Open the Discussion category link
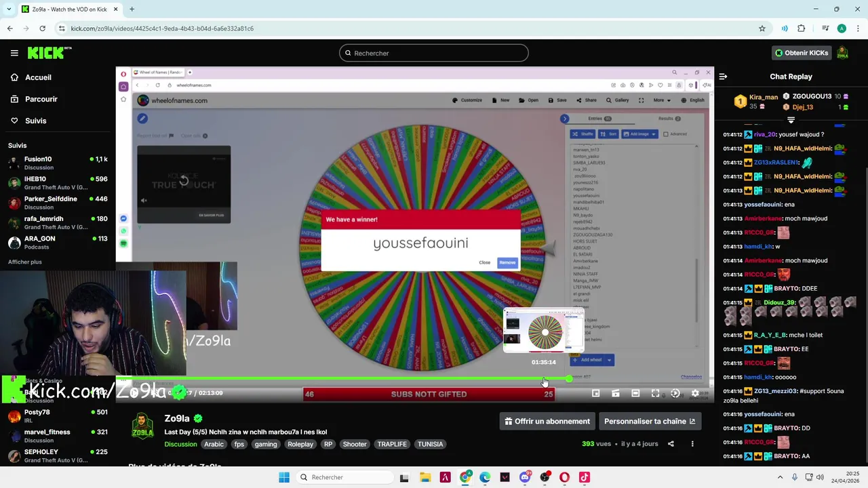 (180, 444)
